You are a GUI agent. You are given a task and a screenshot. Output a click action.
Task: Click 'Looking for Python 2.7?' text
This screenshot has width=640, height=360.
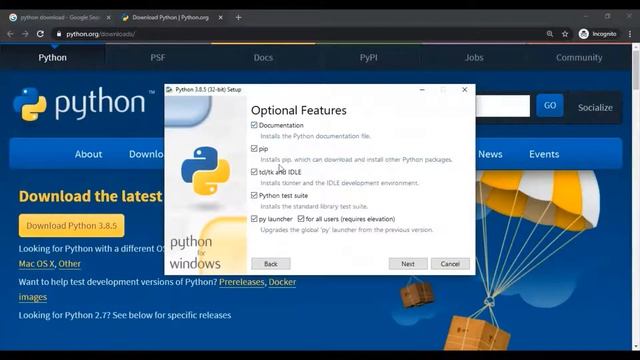coord(64,315)
